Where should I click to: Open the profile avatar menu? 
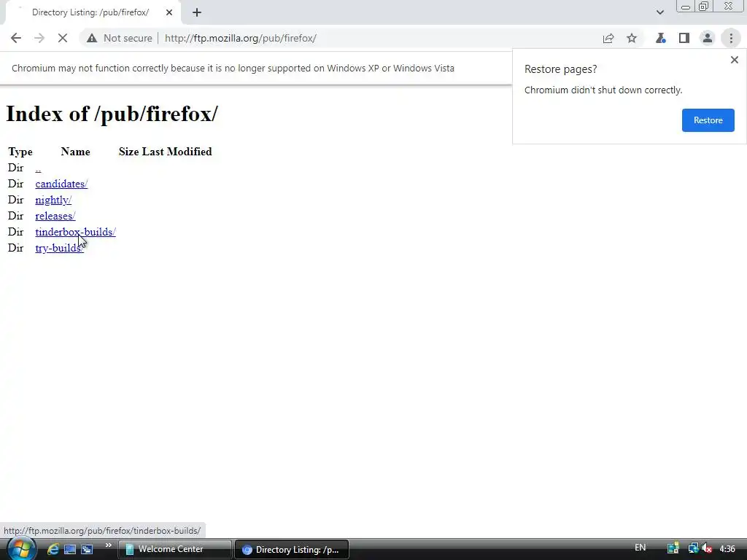(x=708, y=38)
